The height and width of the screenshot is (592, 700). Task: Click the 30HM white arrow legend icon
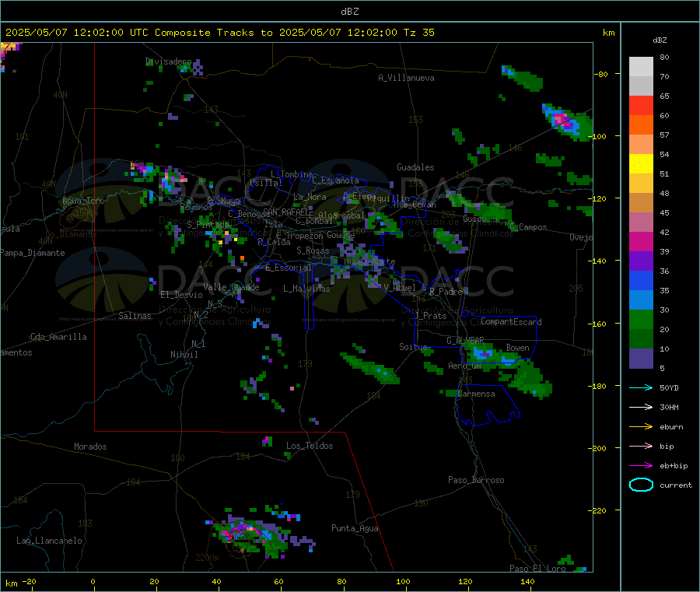[641, 407]
